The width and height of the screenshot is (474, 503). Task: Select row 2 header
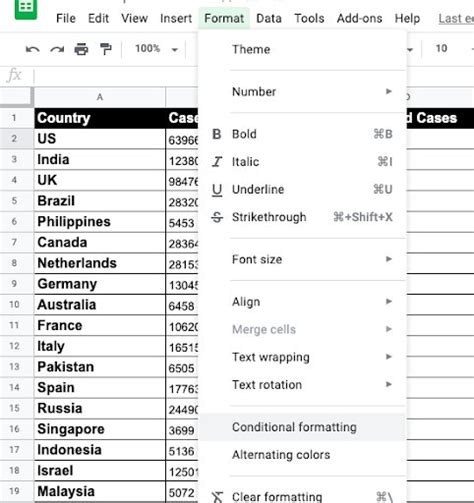pos(17,139)
